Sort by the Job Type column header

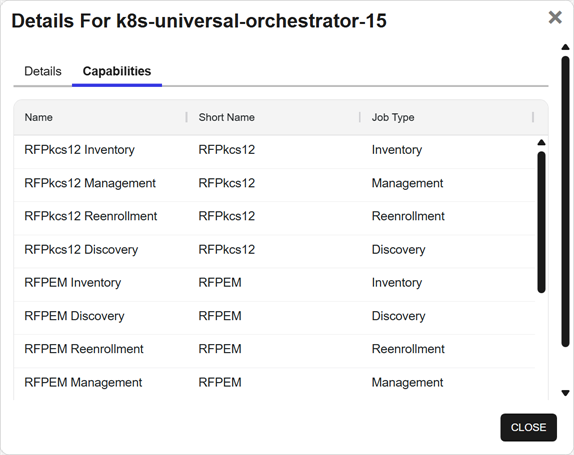tap(393, 117)
